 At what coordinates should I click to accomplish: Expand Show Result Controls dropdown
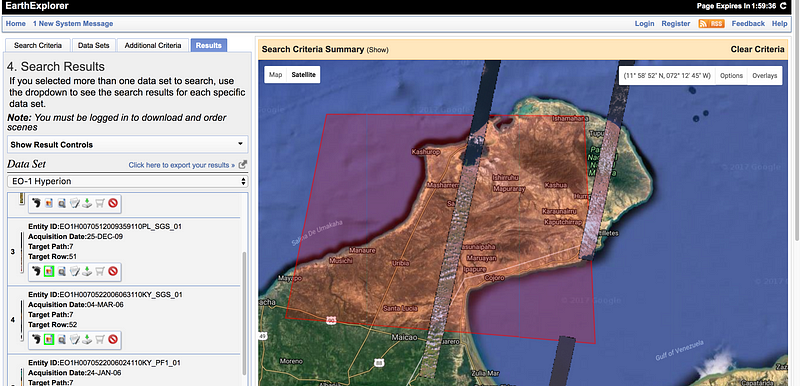point(128,144)
